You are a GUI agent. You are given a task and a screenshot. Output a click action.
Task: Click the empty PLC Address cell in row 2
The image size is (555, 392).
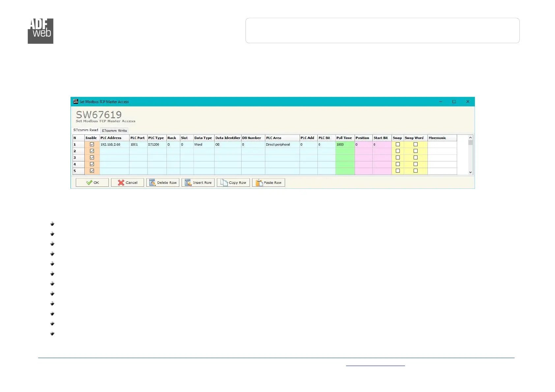click(x=114, y=151)
